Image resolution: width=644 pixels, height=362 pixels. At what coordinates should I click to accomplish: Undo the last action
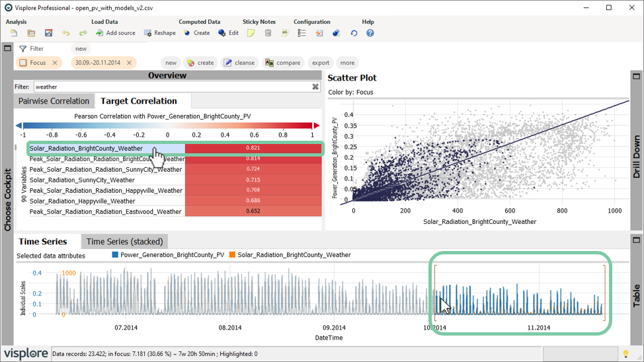[65, 33]
